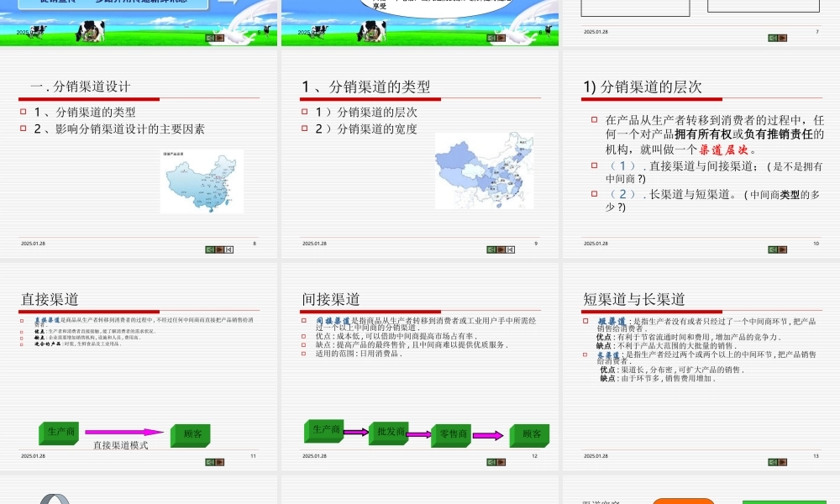
Task: Click the magenta arrow between 批发商 and 零售商
Action: 420,433
